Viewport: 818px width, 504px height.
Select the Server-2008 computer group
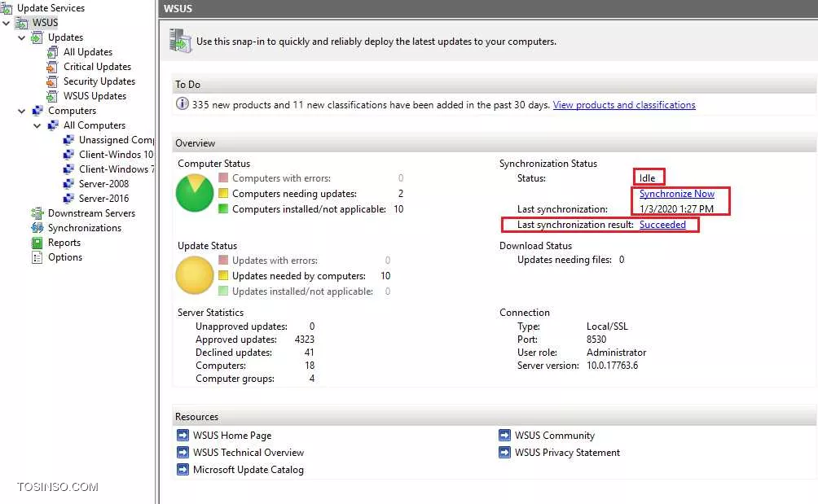click(103, 183)
